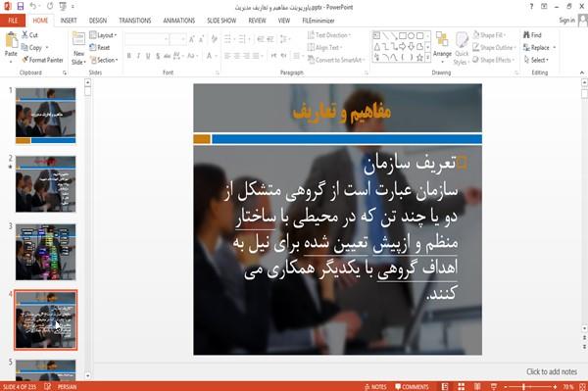Click the Line Spacing icon
The image size is (588, 391).
[285, 39]
